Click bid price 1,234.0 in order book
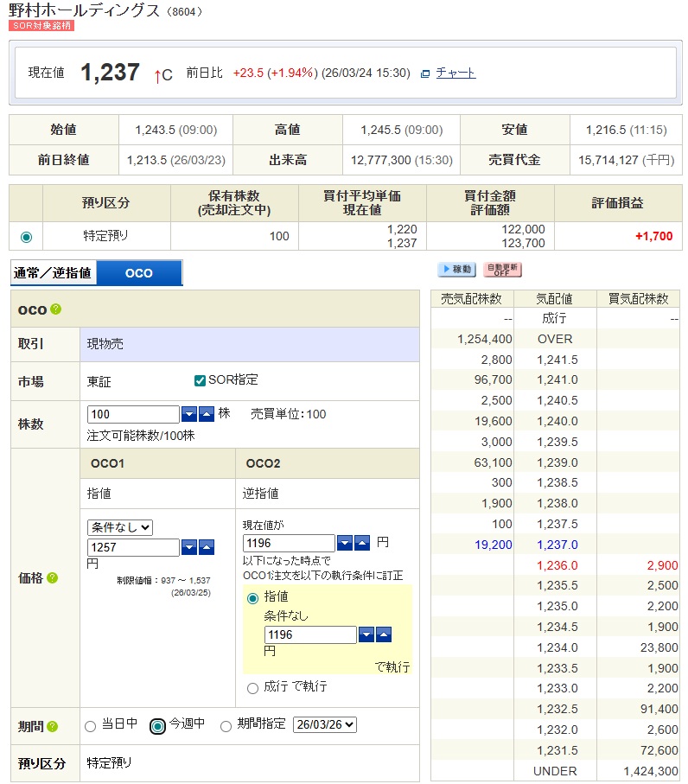 [557, 648]
